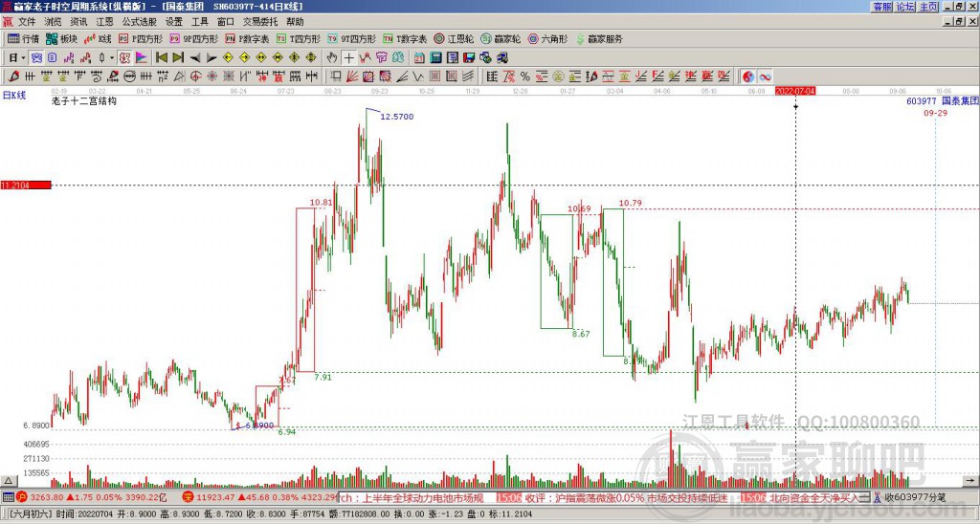Open the 板块 sector view
Screen dimensions: 980x524
point(61,38)
